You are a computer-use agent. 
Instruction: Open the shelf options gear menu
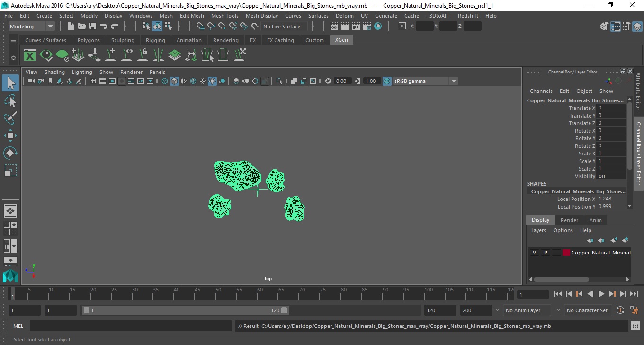click(13, 58)
